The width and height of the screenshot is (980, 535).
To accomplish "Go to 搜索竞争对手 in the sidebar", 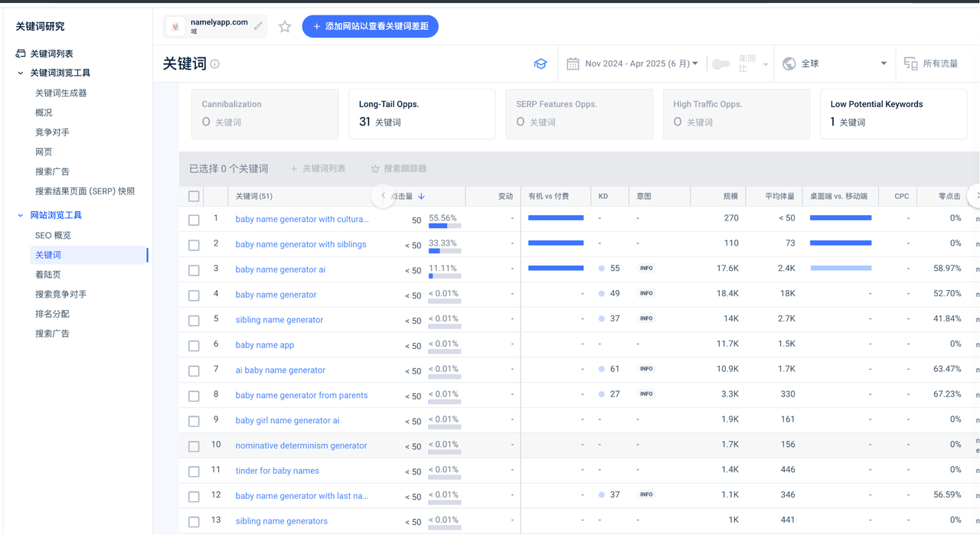I will tap(61, 294).
